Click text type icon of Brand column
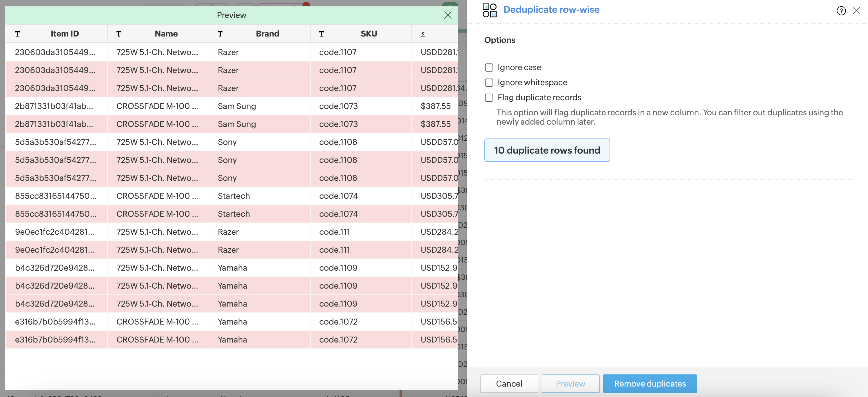Viewport: 868px width, 397px height. coord(220,34)
